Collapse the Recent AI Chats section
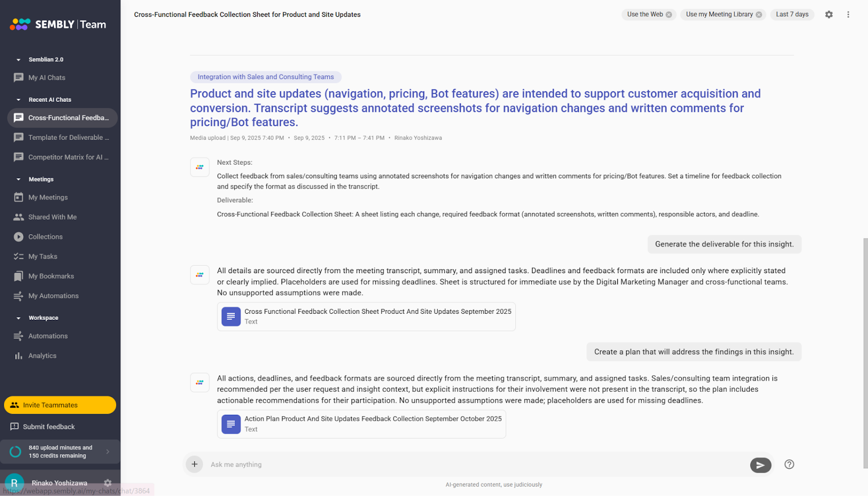This screenshot has width=868, height=496. [x=18, y=100]
